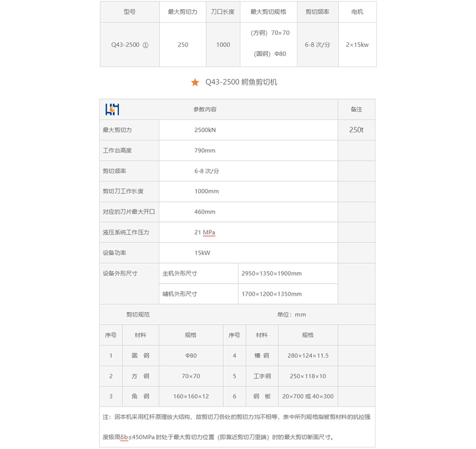The image size is (476, 449).
Task: Click the 备注 header cell
Action: pos(356,109)
